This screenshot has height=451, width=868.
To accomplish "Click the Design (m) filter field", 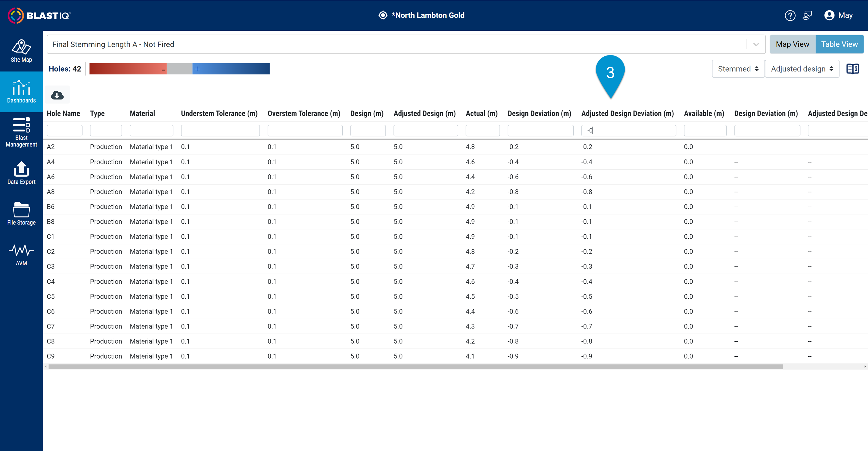I will (x=368, y=131).
